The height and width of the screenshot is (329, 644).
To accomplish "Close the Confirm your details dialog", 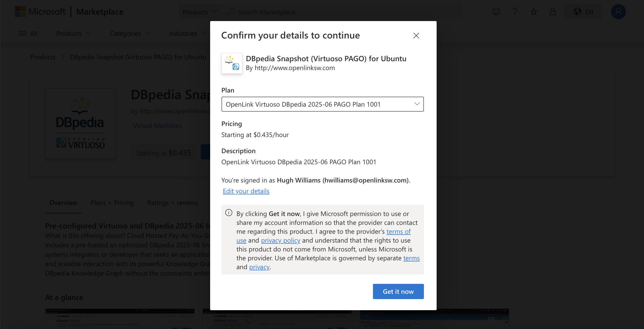I will [x=416, y=35].
